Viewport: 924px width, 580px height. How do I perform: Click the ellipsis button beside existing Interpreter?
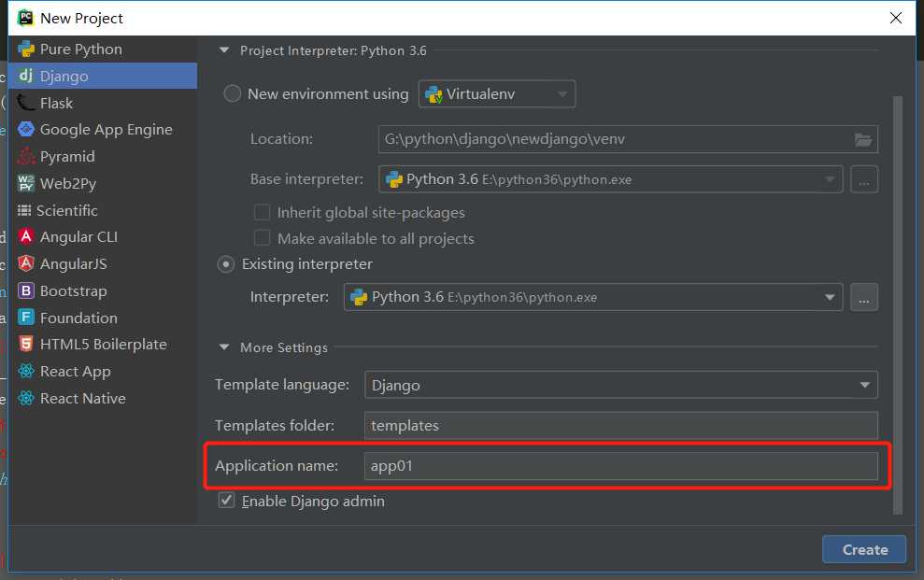(864, 297)
